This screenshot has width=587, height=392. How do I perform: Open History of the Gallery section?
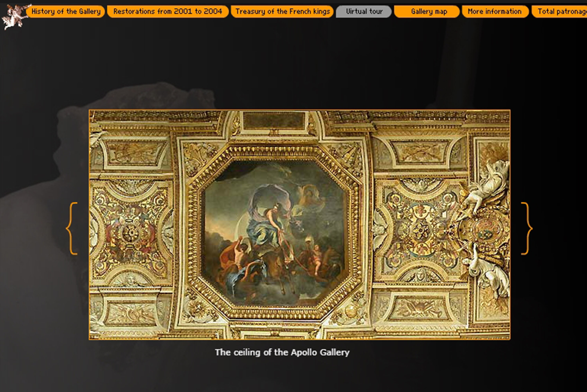click(x=66, y=12)
